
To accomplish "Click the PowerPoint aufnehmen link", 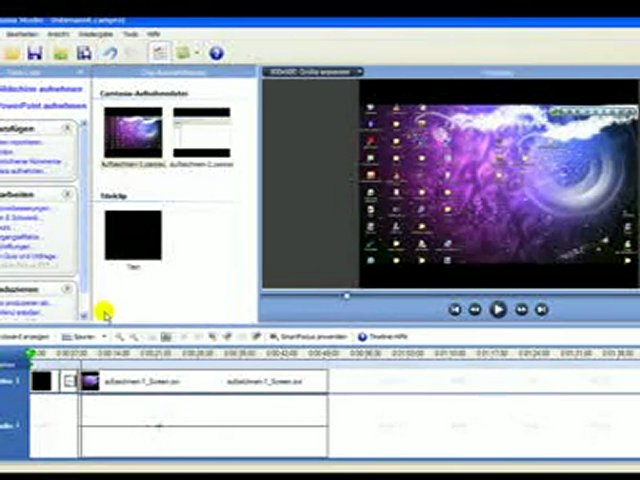I will [x=42, y=105].
